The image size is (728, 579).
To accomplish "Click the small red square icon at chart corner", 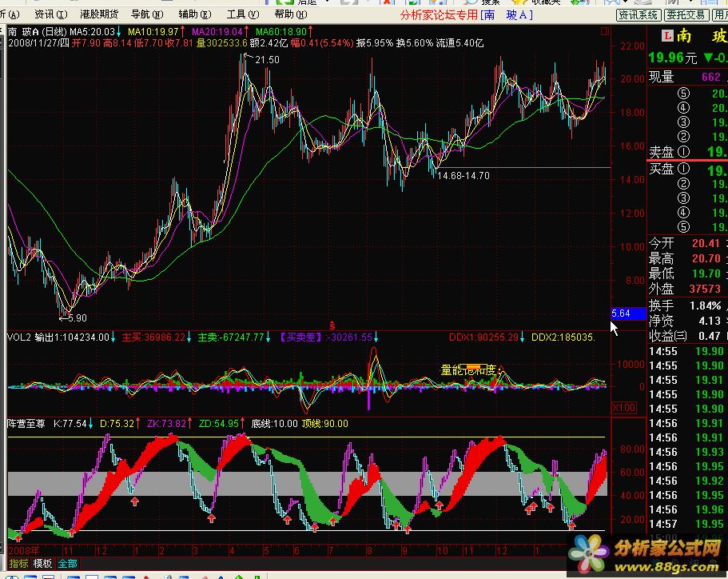I will 604,32.
